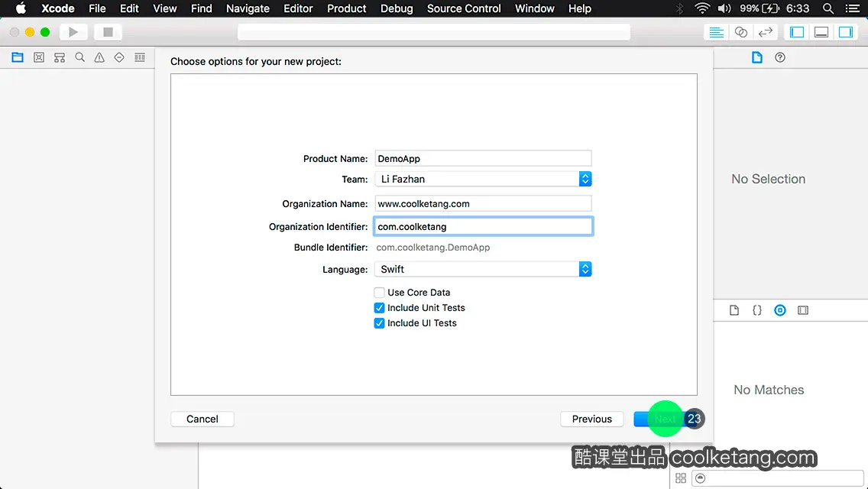This screenshot has width=868, height=489.
Task: Click the Product Name field
Action: pyautogui.click(x=483, y=158)
